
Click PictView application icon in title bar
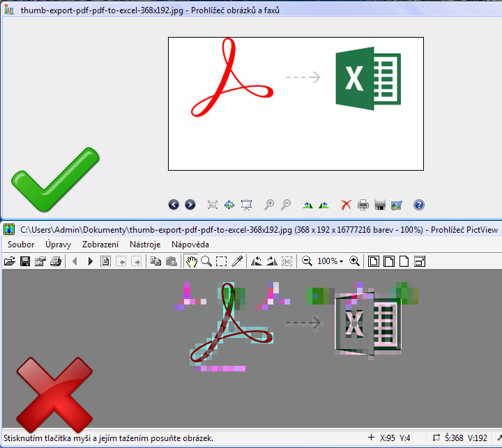(x=9, y=230)
